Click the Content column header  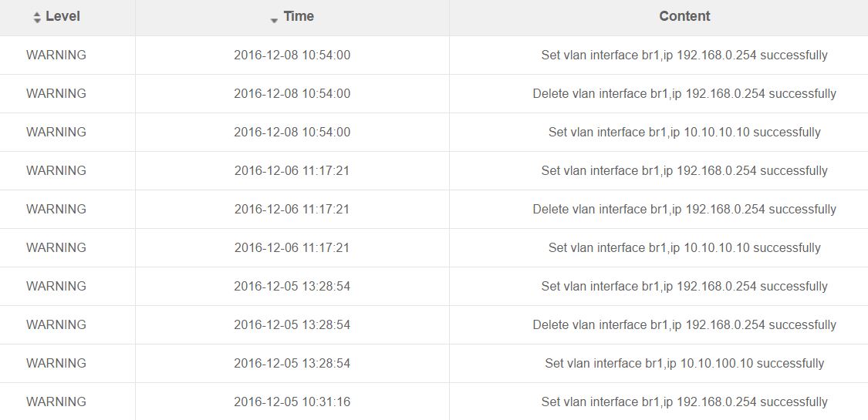click(684, 16)
